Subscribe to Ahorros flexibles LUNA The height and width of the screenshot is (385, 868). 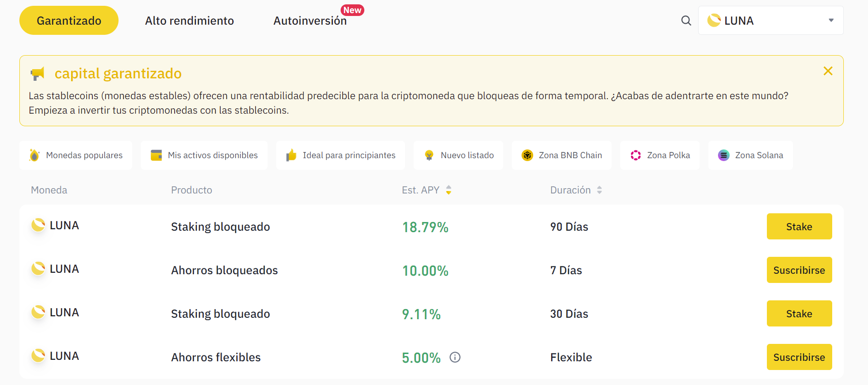click(x=799, y=357)
